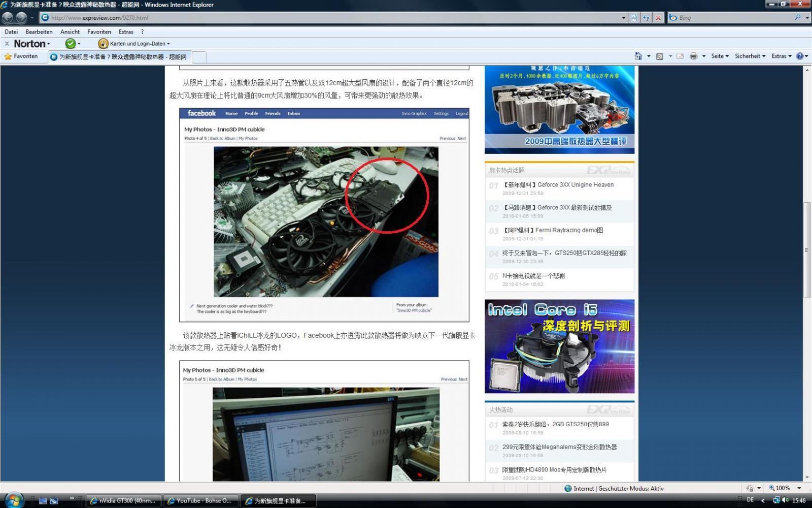The height and width of the screenshot is (508, 812).
Task: Click the scrollbar down arrow
Action: 807,478
